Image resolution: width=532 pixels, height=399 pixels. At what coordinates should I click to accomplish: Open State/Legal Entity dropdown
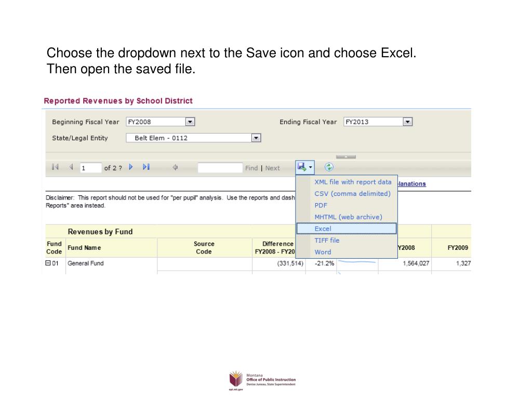tap(256, 138)
